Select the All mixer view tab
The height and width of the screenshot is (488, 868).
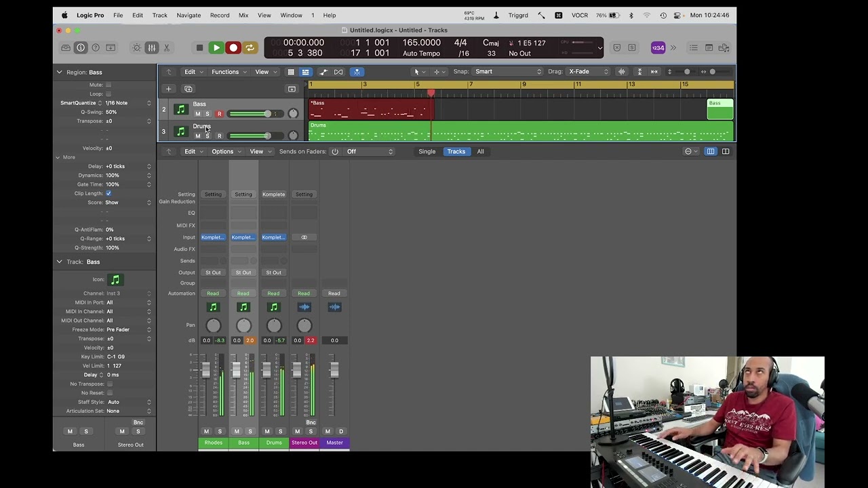click(x=480, y=152)
